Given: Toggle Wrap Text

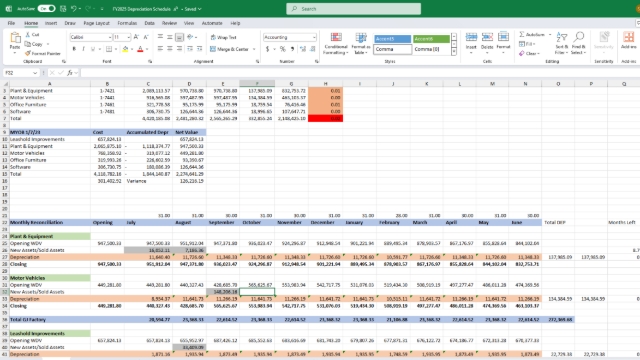Looking at the screenshot, I should 223,37.
